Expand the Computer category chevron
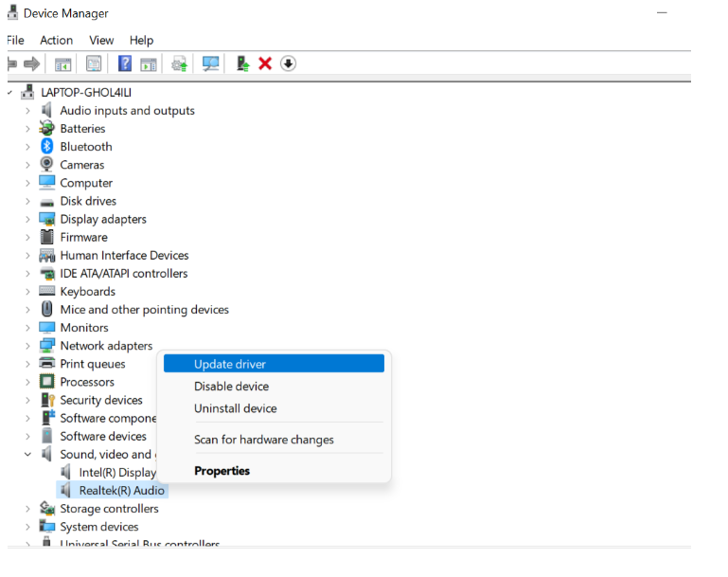Screen dimensions: 728x577 (x=27, y=183)
